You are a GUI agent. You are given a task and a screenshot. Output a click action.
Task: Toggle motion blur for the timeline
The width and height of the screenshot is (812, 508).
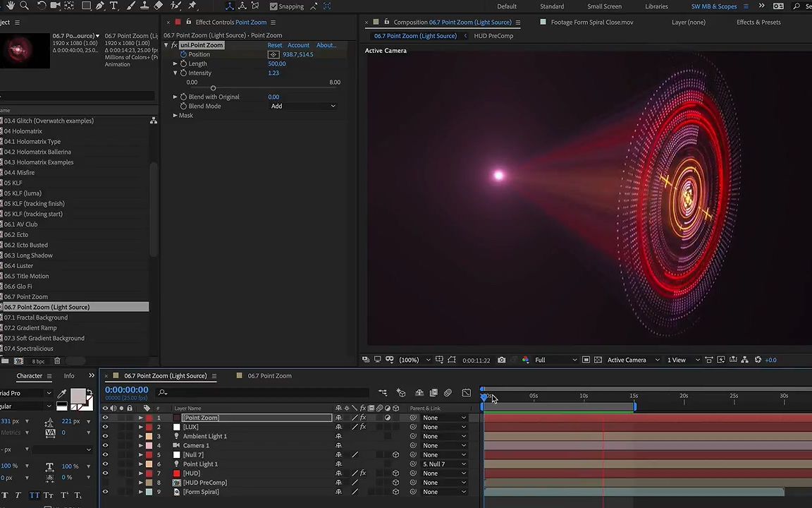[x=447, y=393]
